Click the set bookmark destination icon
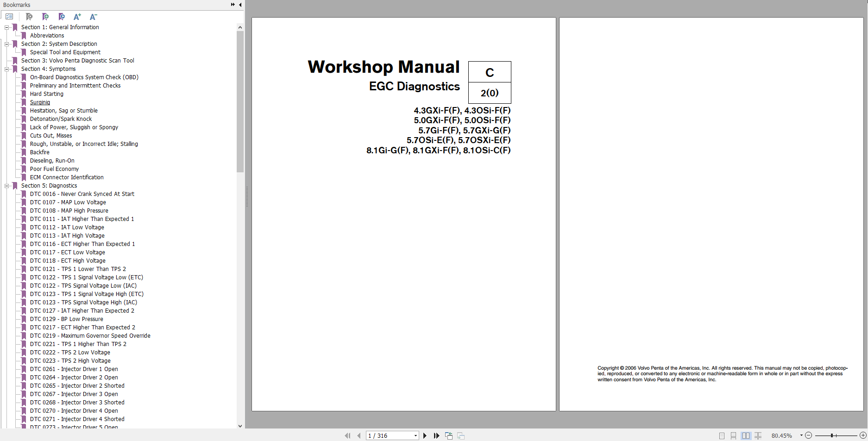The width and height of the screenshot is (868, 441). [x=62, y=17]
